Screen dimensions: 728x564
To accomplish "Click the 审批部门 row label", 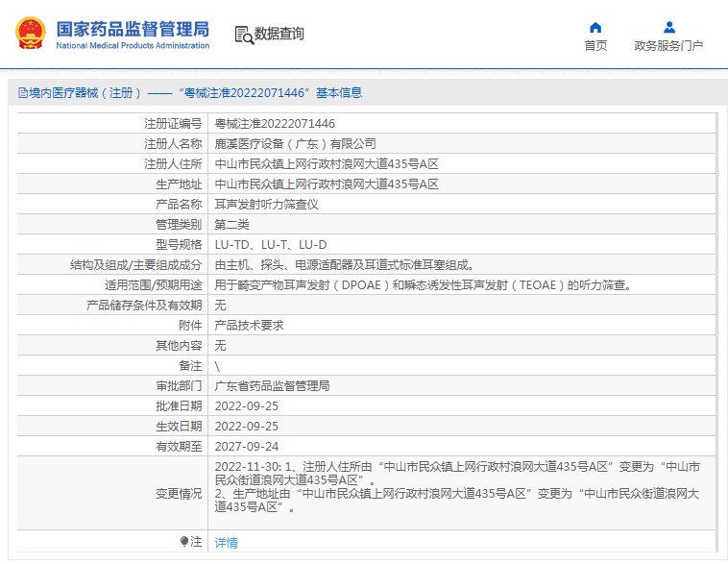I will [179, 386].
